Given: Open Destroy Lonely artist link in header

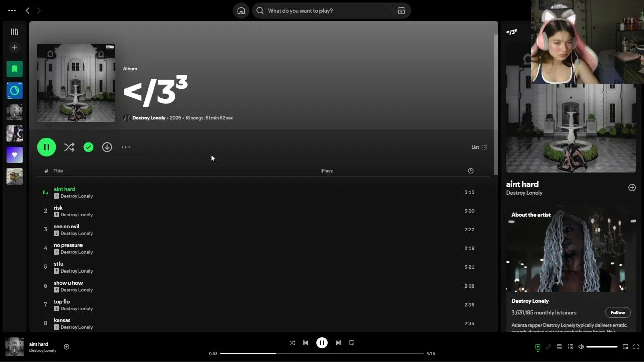Looking at the screenshot, I should tap(148, 118).
